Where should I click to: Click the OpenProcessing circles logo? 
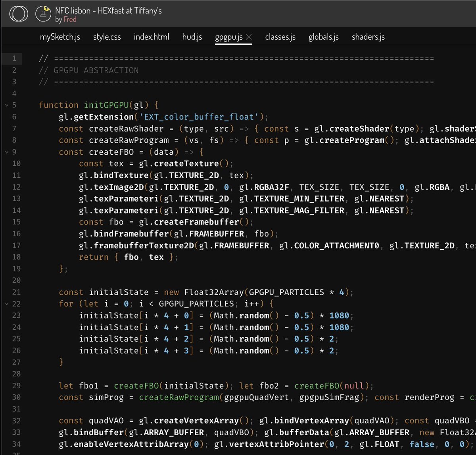pyautogui.click(x=19, y=14)
